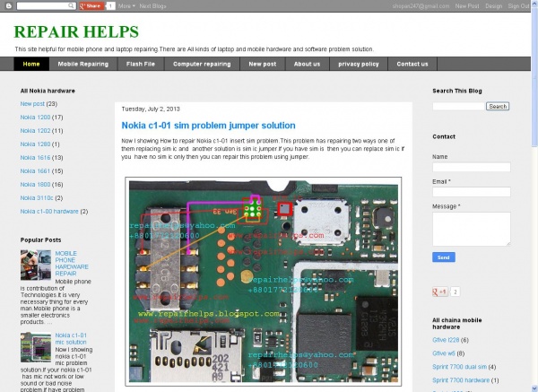Viewport: 538px width, 392px height.
Task: Click the Blogger logo icon in navbar
Action: [x=9, y=6]
